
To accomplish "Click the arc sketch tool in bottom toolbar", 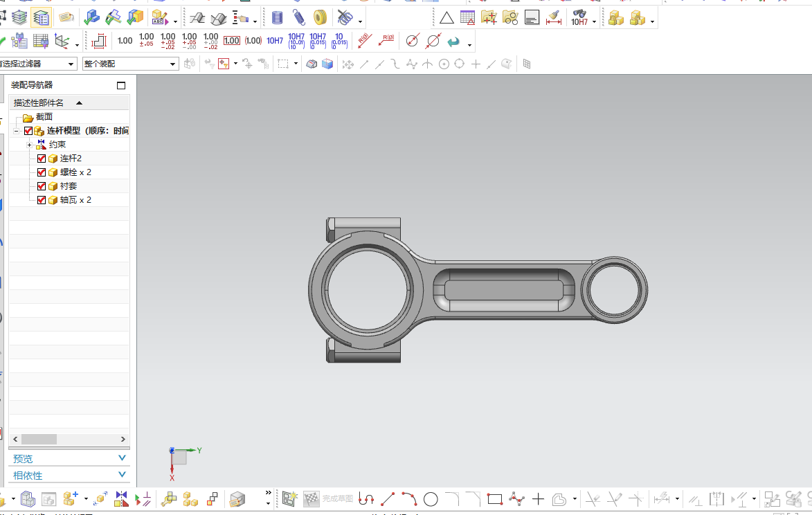I will [x=409, y=499].
